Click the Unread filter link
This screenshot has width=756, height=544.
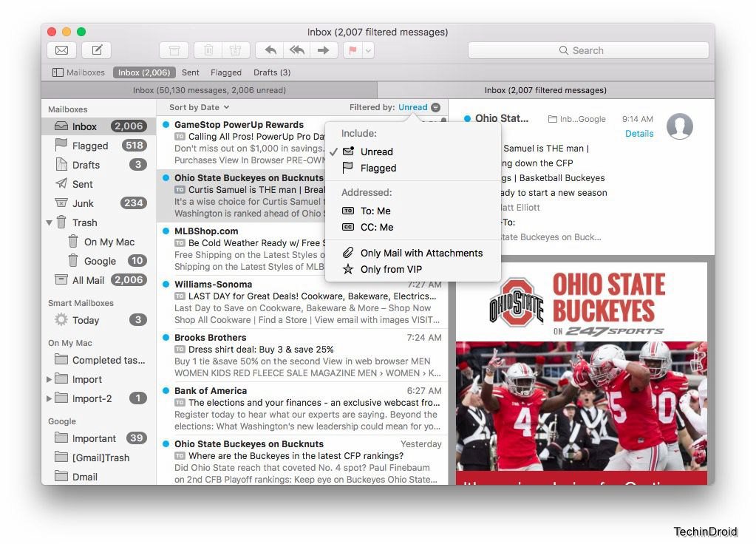[412, 107]
